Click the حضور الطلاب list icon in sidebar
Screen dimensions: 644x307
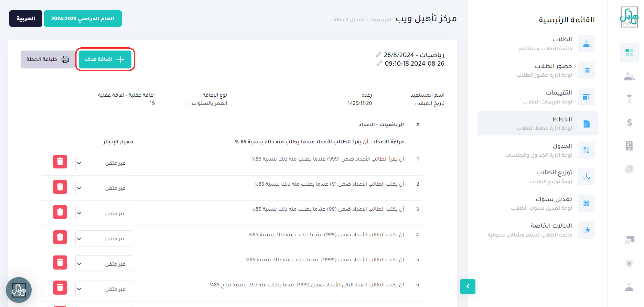(x=586, y=70)
